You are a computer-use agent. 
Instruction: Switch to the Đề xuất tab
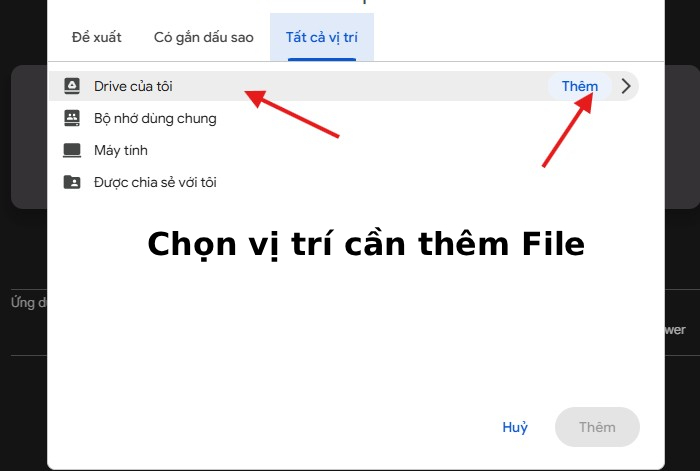coord(97,37)
